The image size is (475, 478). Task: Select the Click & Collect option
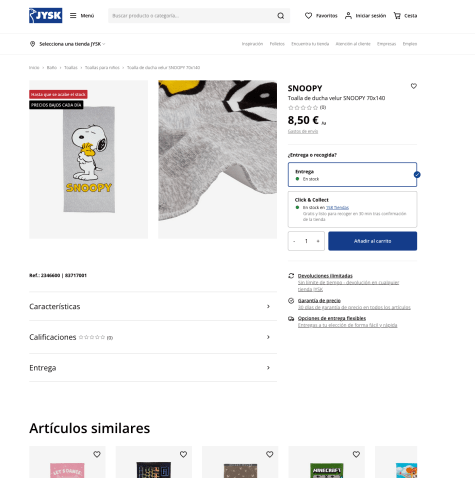tap(352, 209)
